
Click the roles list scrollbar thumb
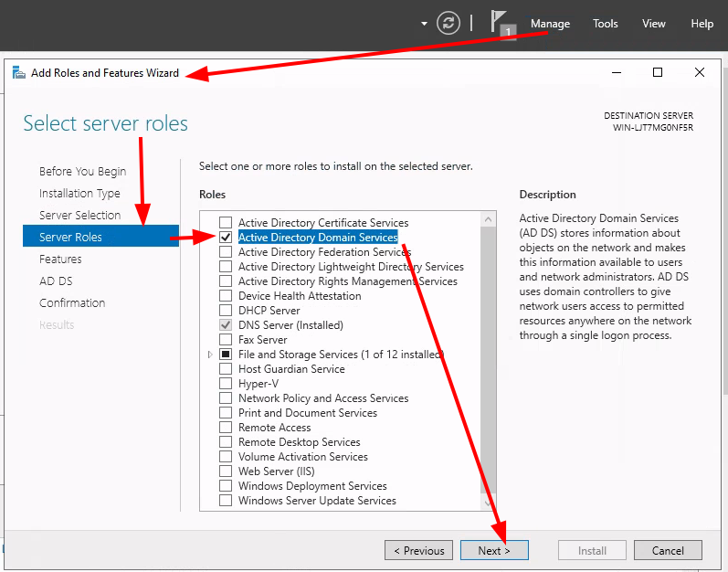[488, 360]
